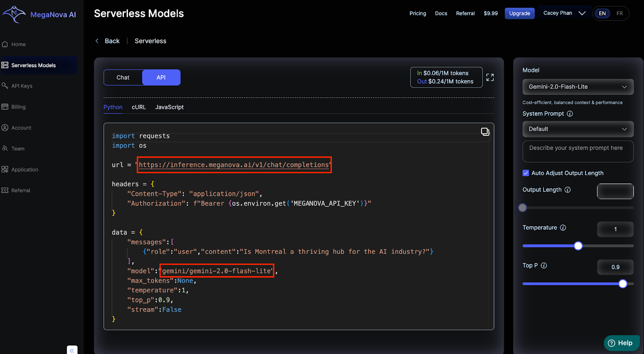Viewport: 644px width, 354px height.
Task: Open Home from the sidebar
Action: (18, 44)
